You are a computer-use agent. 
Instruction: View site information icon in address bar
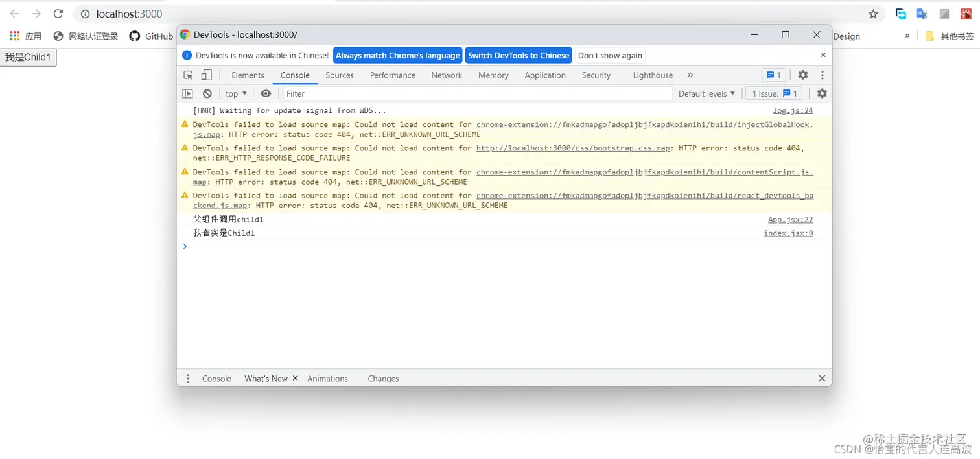pyautogui.click(x=85, y=14)
